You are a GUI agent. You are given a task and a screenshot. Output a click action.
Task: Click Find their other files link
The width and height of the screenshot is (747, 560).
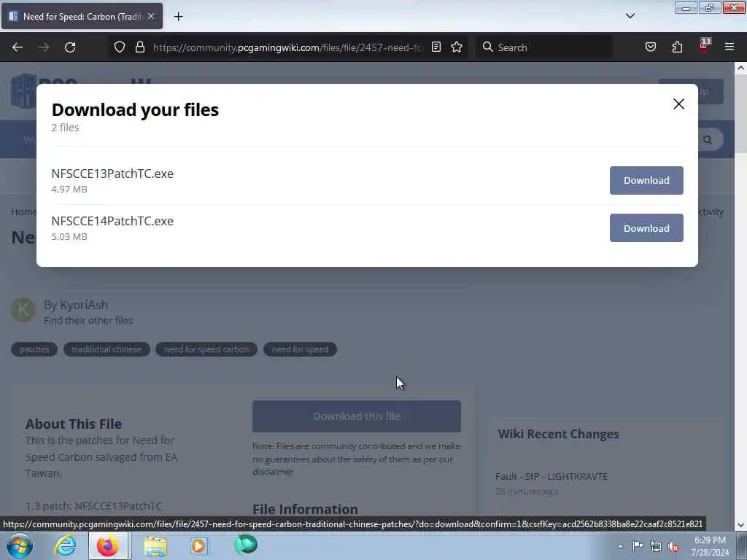click(x=88, y=321)
